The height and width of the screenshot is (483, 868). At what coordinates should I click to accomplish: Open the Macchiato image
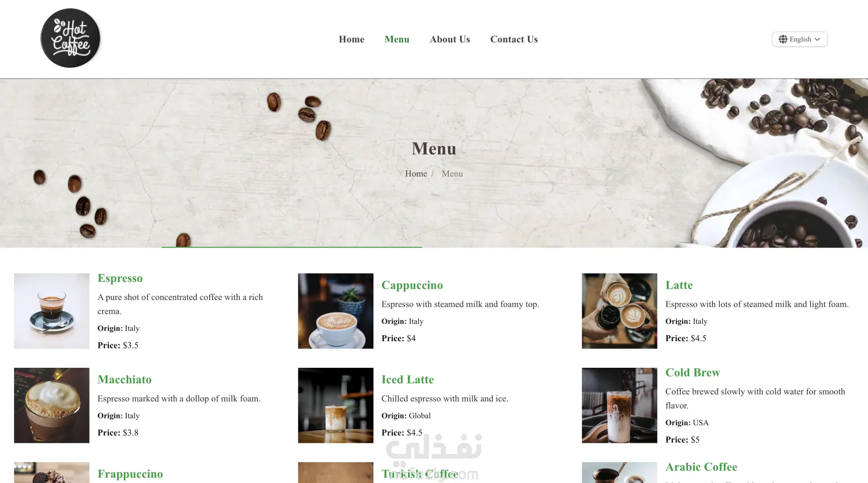52,405
